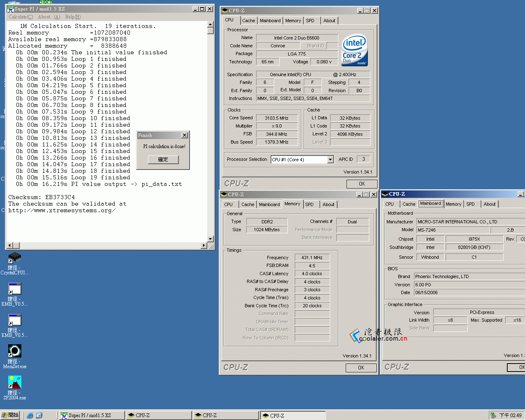Select About tab in Mainboard CPU-Z window
The width and height of the screenshot is (525, 420).
tap(489, 204)
